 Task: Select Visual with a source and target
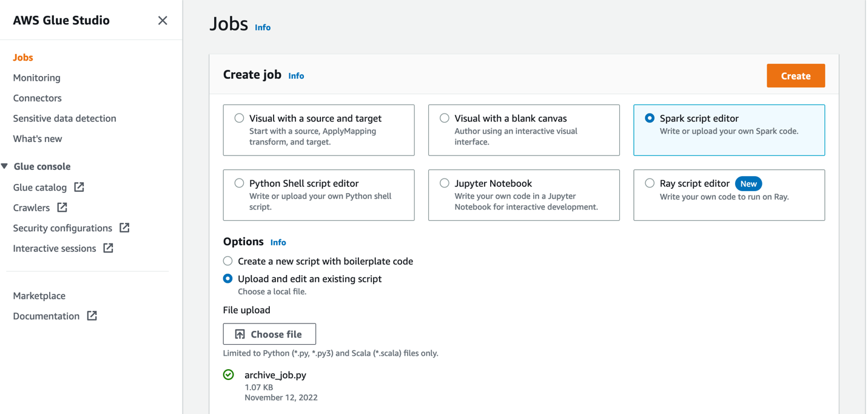[x=240, y=118]
